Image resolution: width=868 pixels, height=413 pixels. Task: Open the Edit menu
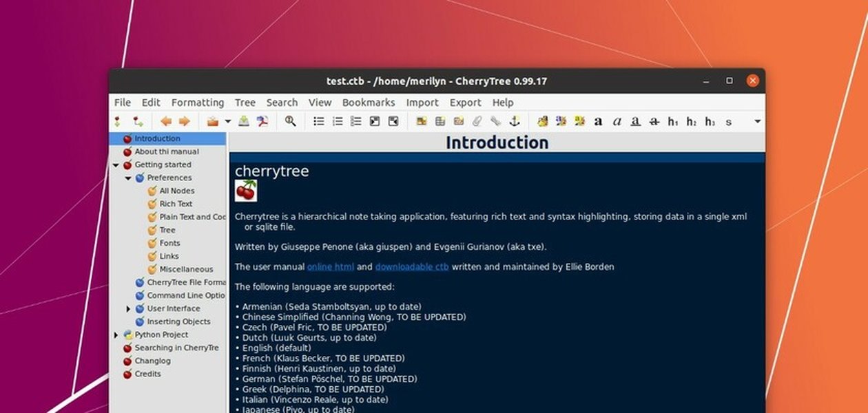click(x=151, y=103)
